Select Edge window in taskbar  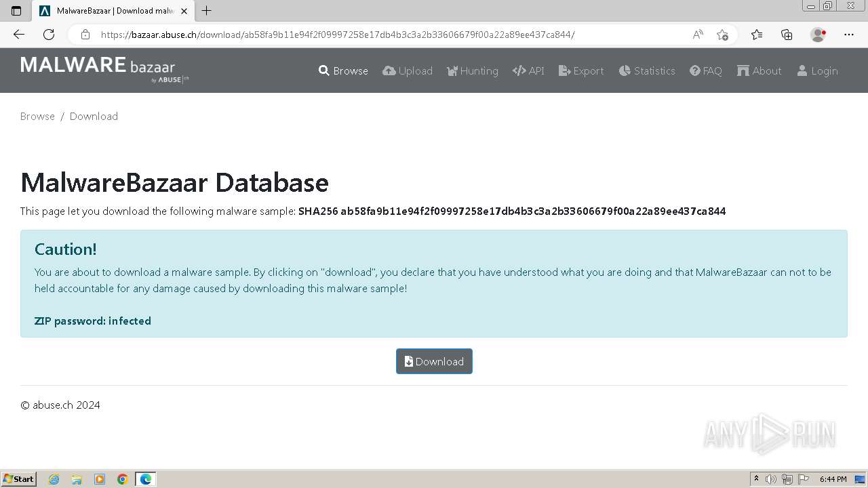click(x=146, y=479)
